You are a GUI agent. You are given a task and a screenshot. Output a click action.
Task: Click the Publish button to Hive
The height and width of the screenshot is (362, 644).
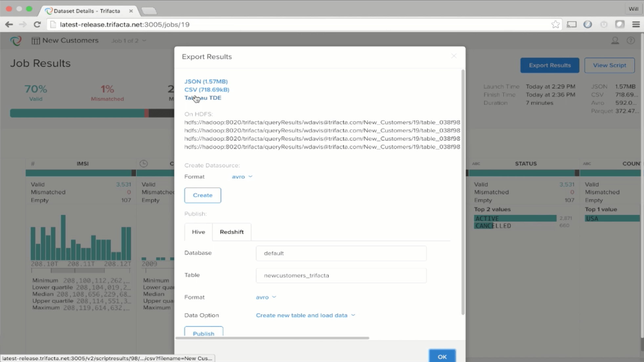click(203, 333)
